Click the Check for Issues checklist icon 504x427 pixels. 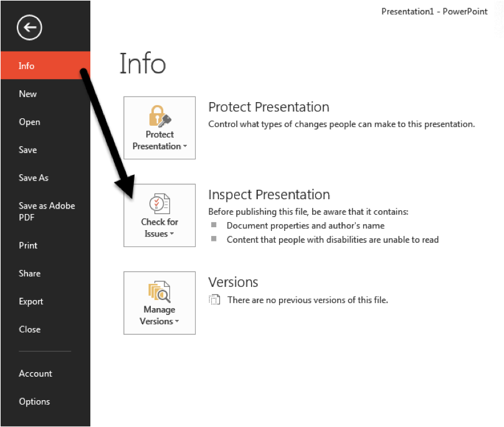click(159, 204)
